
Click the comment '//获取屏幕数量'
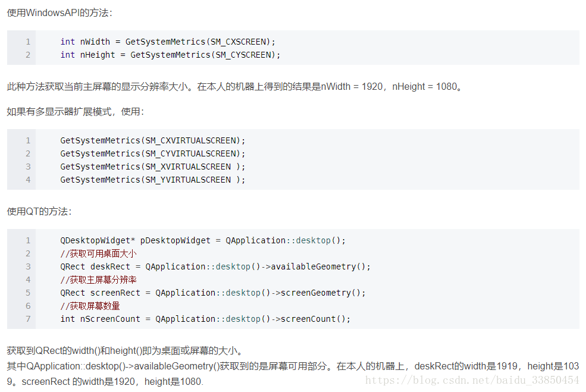(x=90, y=306)
